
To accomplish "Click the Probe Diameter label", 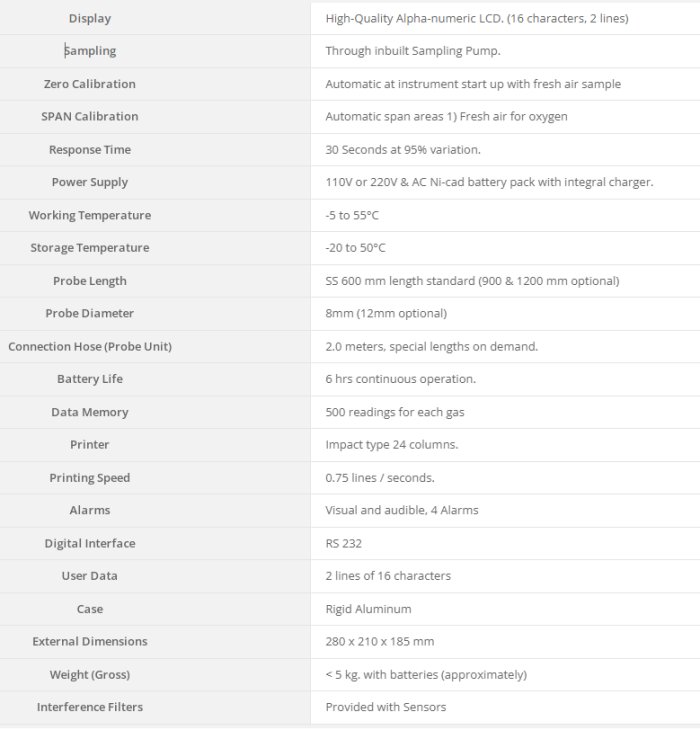I will 90,313.
